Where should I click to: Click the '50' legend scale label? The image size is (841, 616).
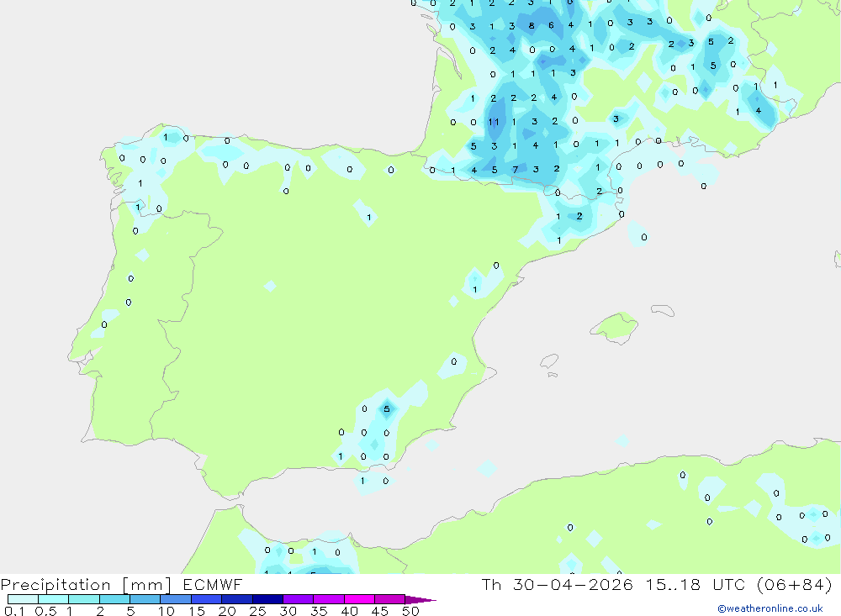411,611
